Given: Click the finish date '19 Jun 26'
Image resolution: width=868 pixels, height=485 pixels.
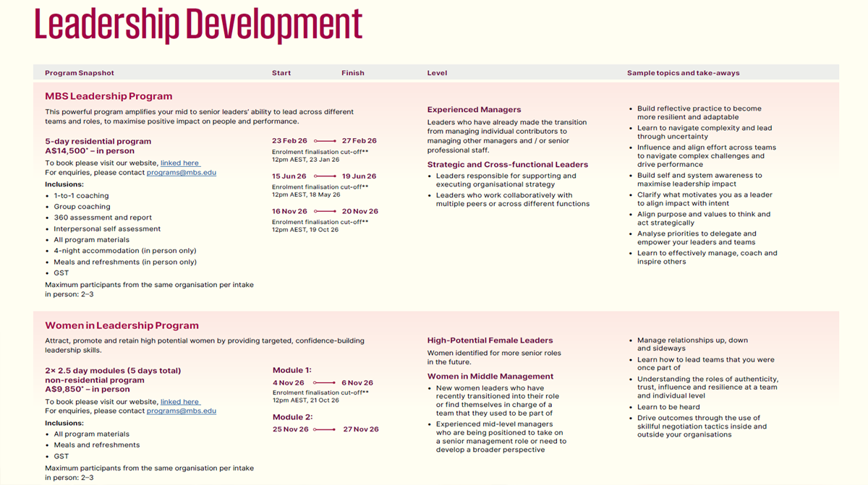Looking at the screenshot, I should 359,176.
